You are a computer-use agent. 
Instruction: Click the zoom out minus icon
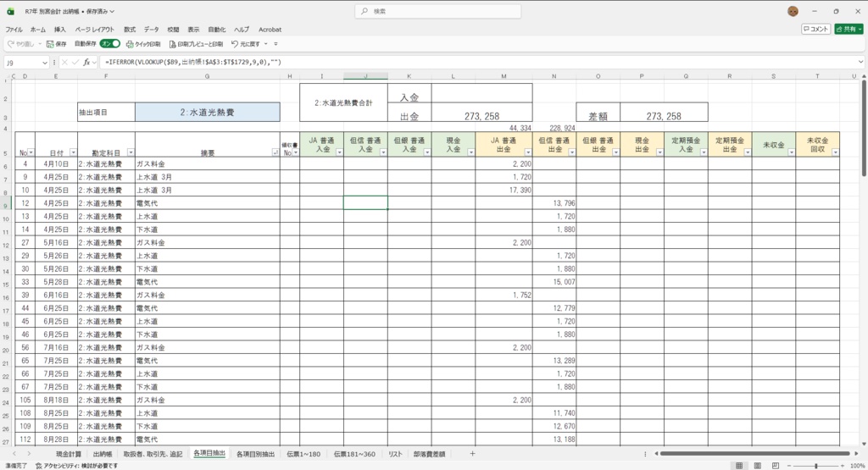point(789,466)
